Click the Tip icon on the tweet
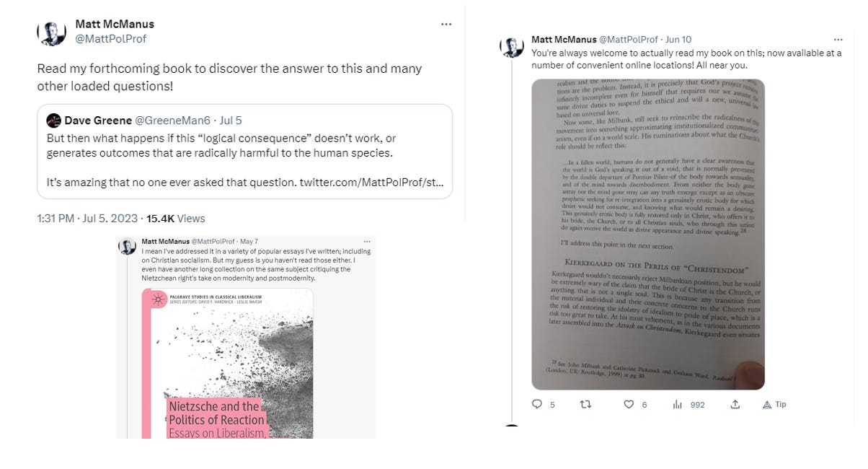Screen dimensions: 868x469 (x=774, y=405)
